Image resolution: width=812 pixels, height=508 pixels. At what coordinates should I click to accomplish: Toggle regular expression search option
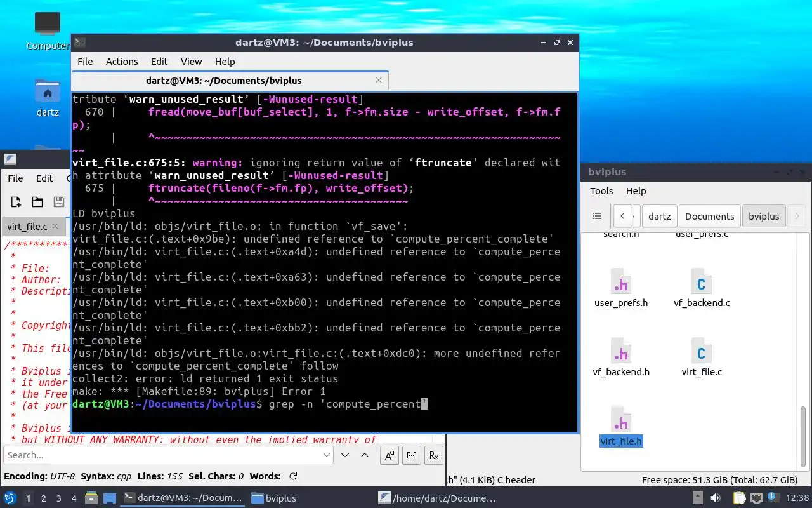tap(434, 455)
